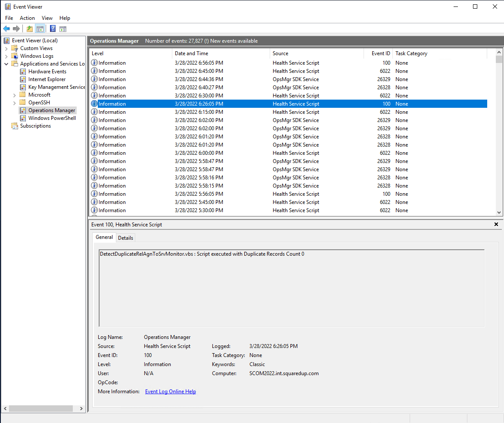This screenshot has width=504, height=423.
Task: Open the Event Log Online Help link
Action: 171,392
